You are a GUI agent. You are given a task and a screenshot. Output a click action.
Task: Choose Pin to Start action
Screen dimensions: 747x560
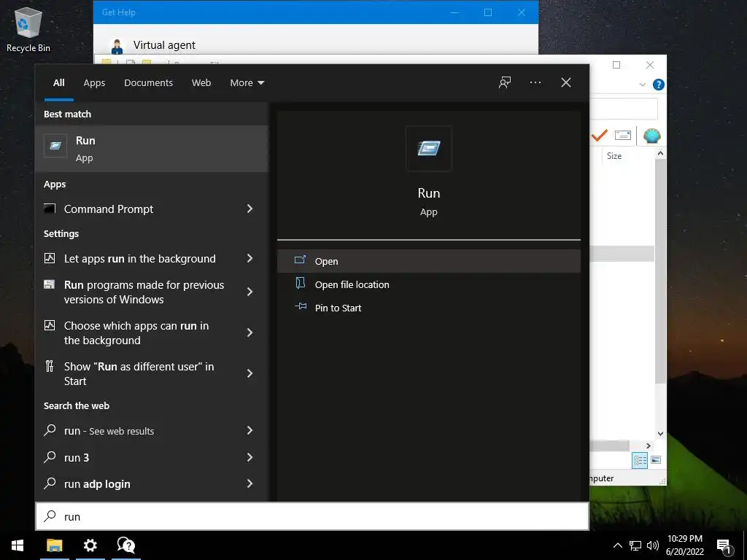428,308
